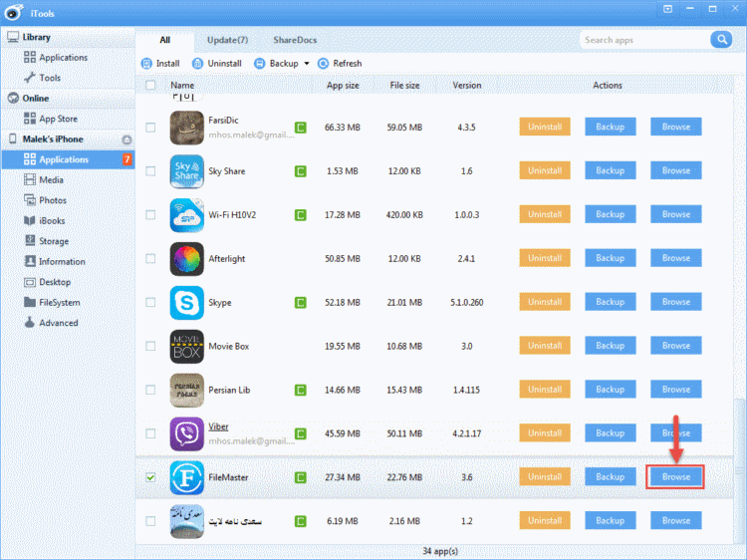Click the eject icon beside Malek's iPhone
This screenshot has width=747, height=560.
tap(126, 140)
